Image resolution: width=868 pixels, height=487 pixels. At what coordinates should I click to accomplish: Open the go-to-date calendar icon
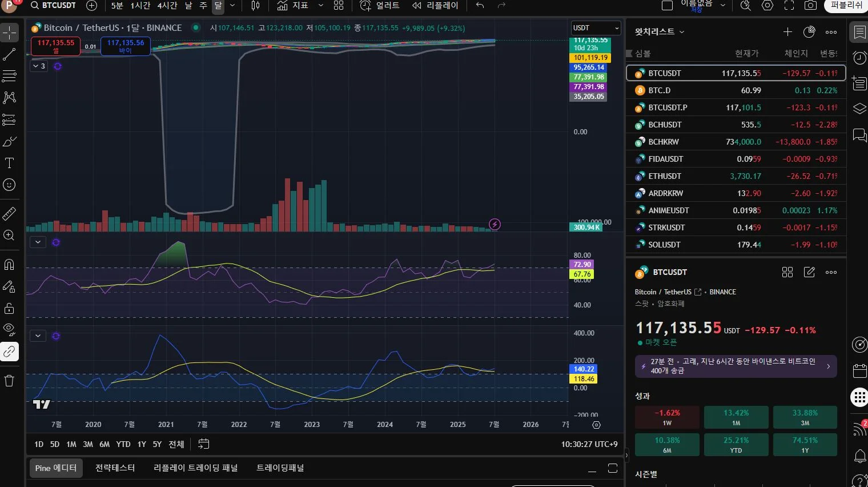click(204, 444)
